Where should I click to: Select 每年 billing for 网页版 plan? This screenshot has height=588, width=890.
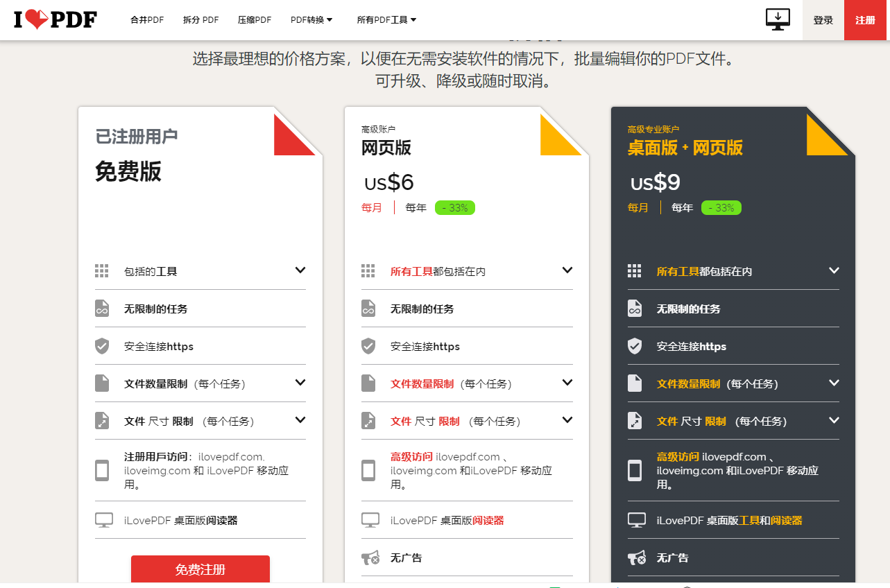coord(416,207)
